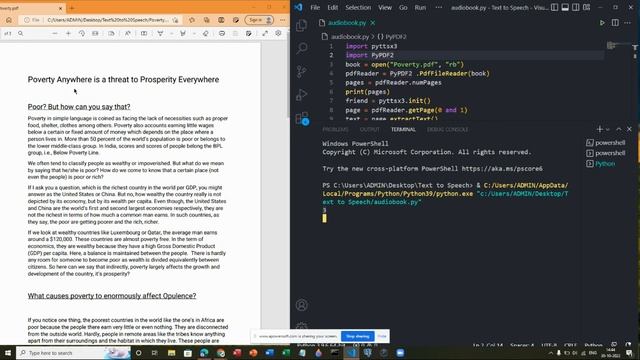Open the File menu in VS Code
The height and width of the screenshot is (360, 640).
(315, 7)
